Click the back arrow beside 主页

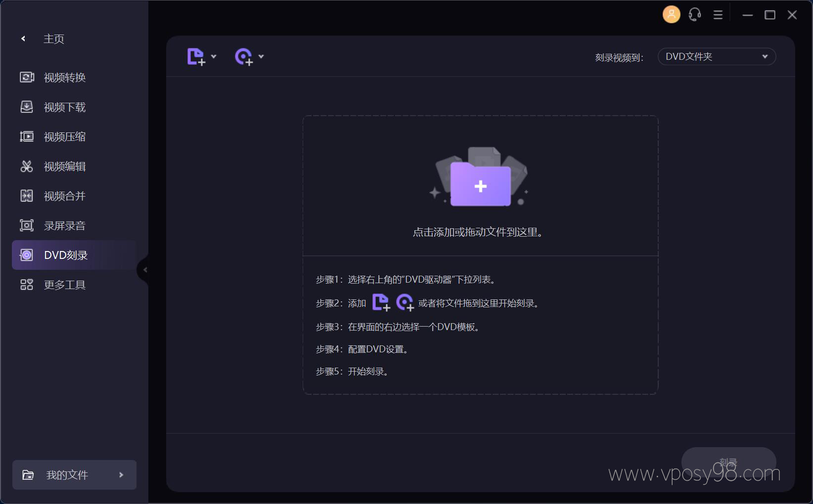(x=23, y=39)
